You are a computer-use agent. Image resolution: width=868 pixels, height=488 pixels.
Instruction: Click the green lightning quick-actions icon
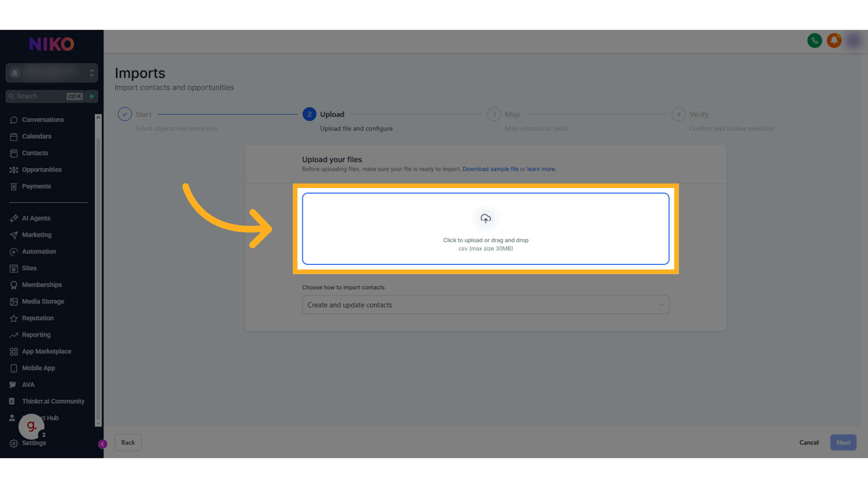[92, 96]
